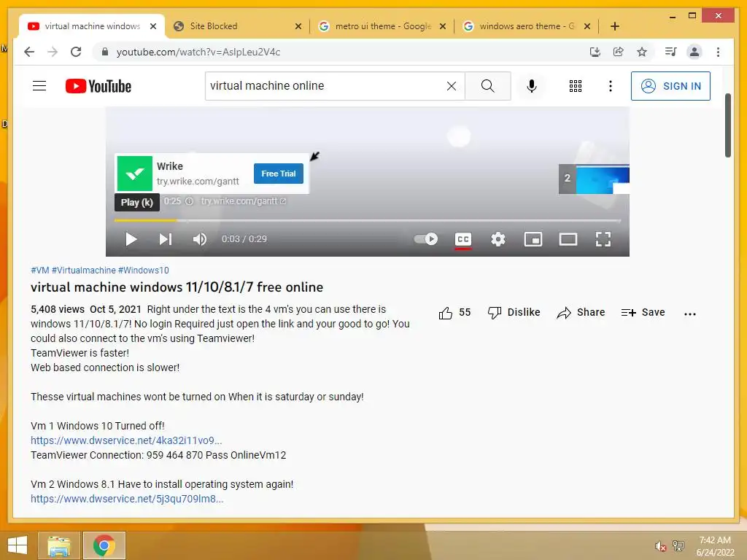Share this page from address bar

(x=619, y=52)
